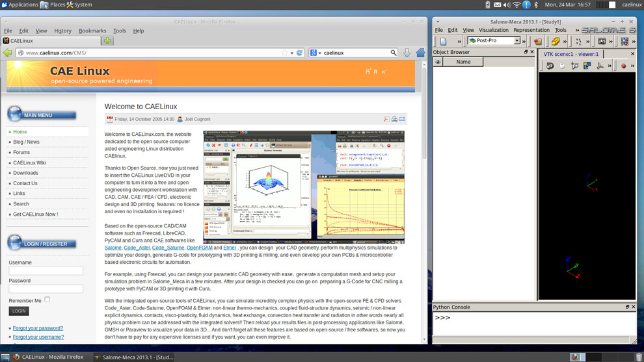644x362 pixels.
Task: Click the Python Console prompt area
Action: tap(534, 324)
